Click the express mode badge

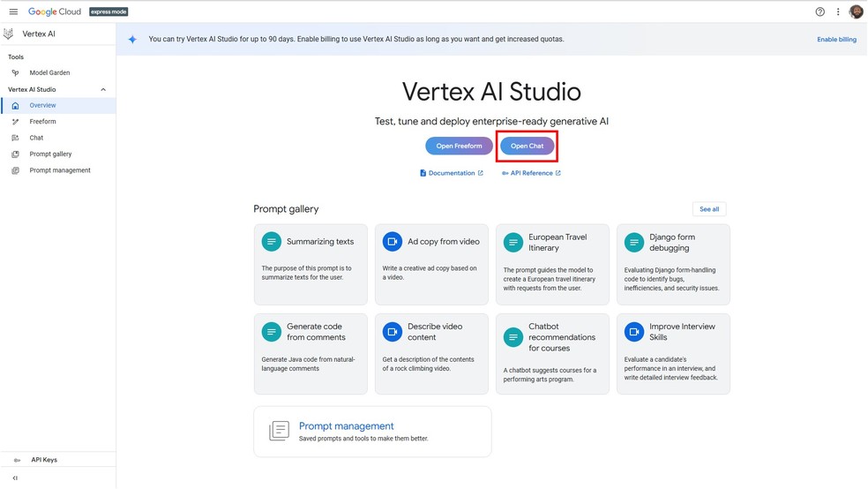pyautogui.click(x=108, y=11)
